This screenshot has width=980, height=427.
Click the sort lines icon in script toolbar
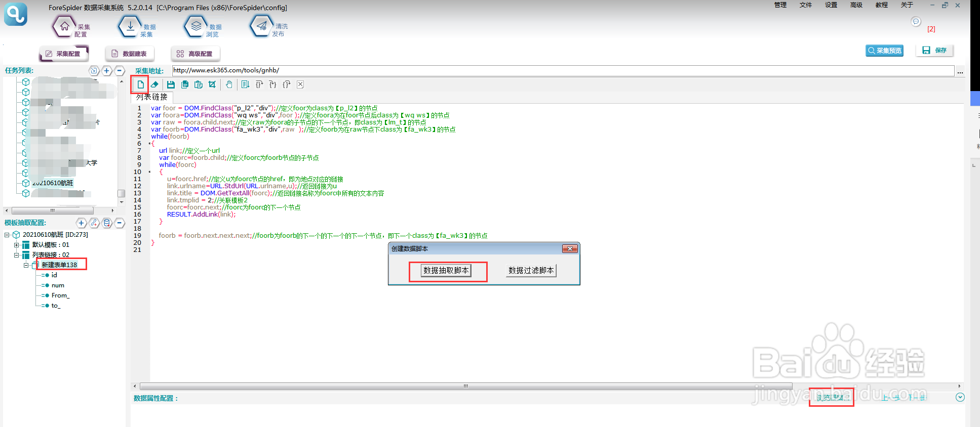[x=245, y=84]
